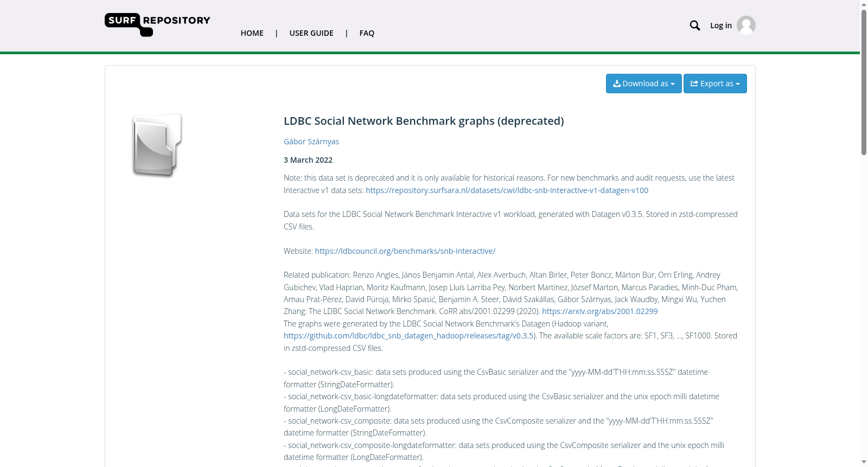Expand the Export as dropdown
The image size is (868, 467).
(x=715, y=84)
